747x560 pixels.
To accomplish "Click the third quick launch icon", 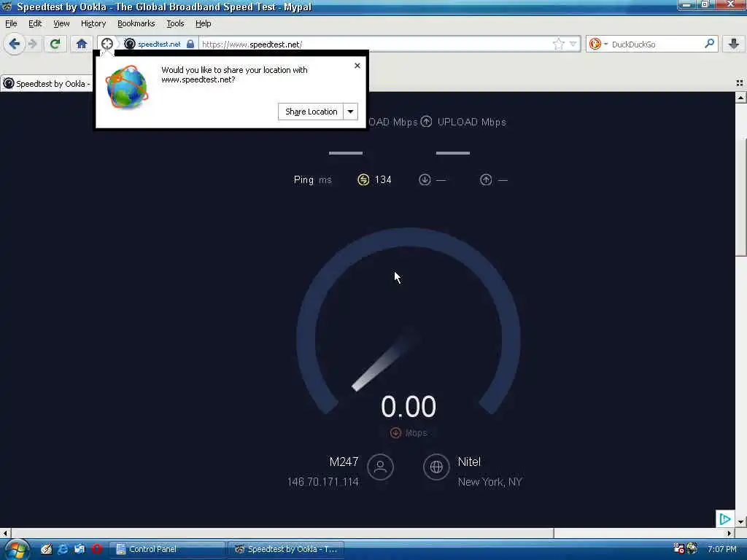I will pyautogui.click(x=80, y=549).
